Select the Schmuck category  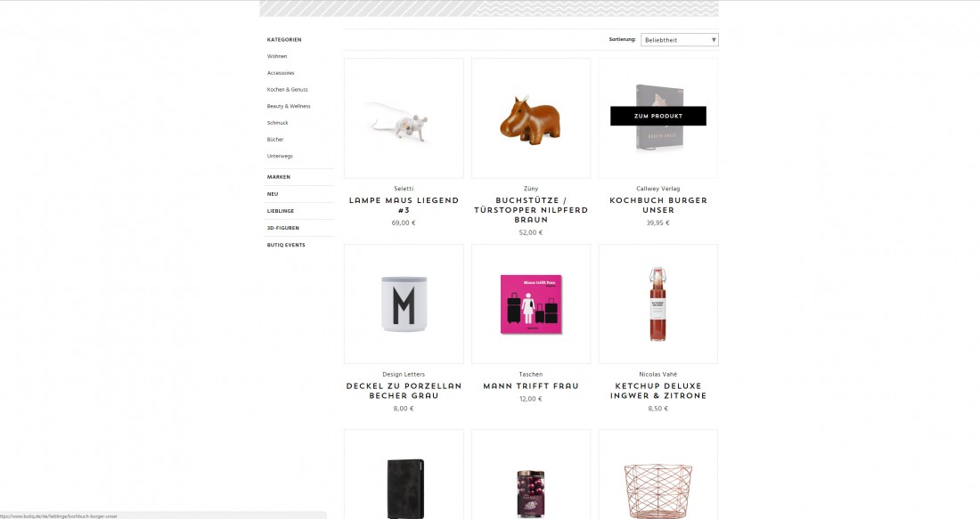[277, 123]
